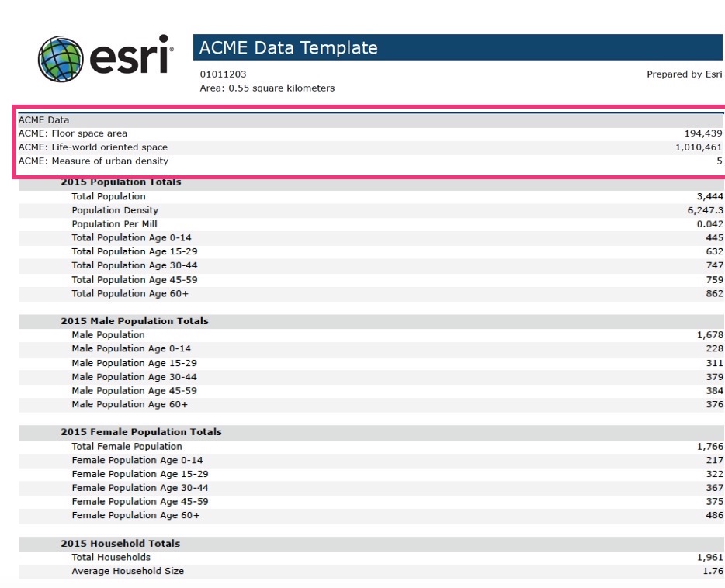Select 'Prepared by Esri' text
725x588 pixels.
685,74
